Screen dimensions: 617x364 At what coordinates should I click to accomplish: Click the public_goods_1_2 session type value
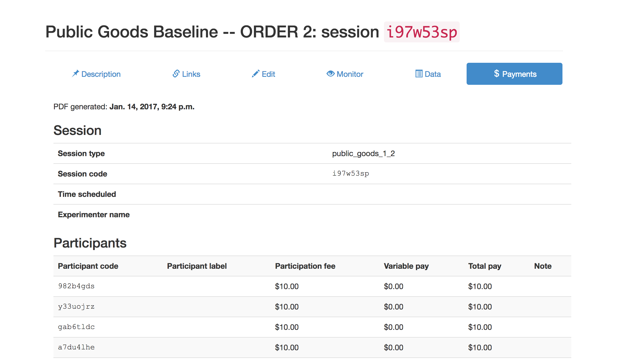coord(363,153)
